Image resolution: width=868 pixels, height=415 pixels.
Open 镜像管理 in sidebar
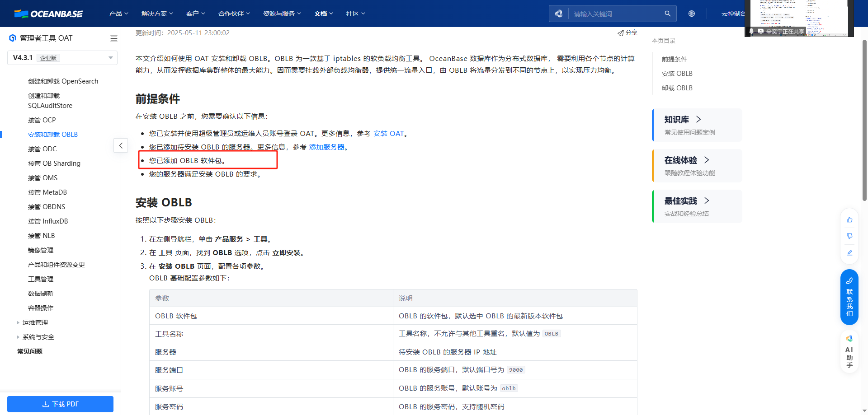pos(40,250)
